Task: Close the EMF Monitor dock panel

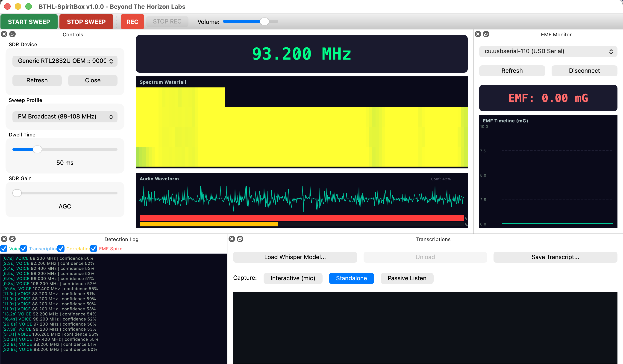Action: click(x=478, y=34)
